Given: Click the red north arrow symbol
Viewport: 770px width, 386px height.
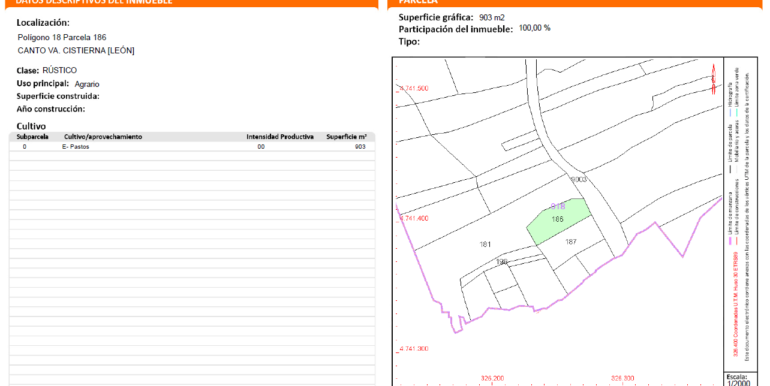Looking at the screenshot, I should point(714,79).
